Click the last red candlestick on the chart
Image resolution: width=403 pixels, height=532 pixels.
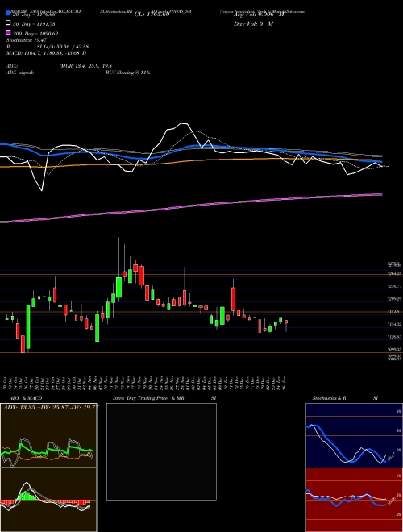[286, 322]
